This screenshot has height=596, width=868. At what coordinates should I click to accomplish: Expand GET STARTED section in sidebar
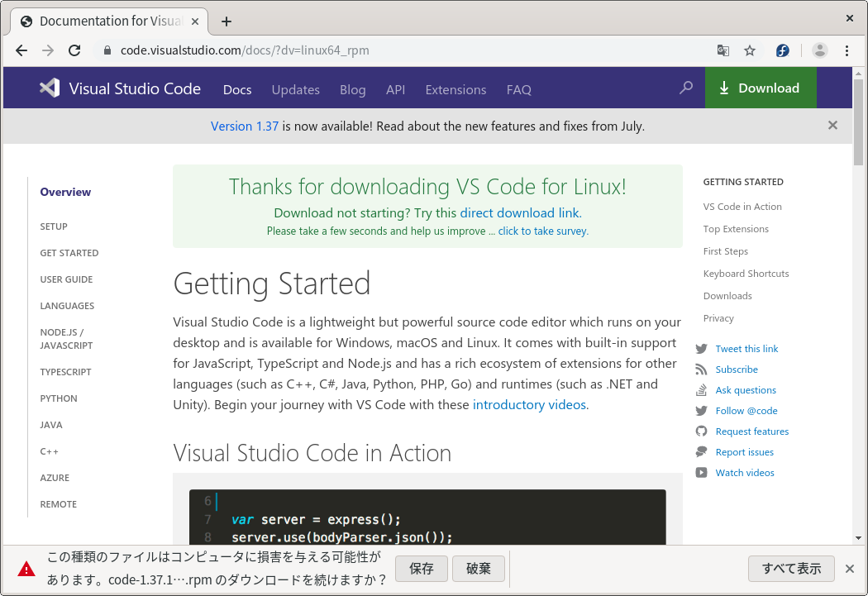(69, 253)
